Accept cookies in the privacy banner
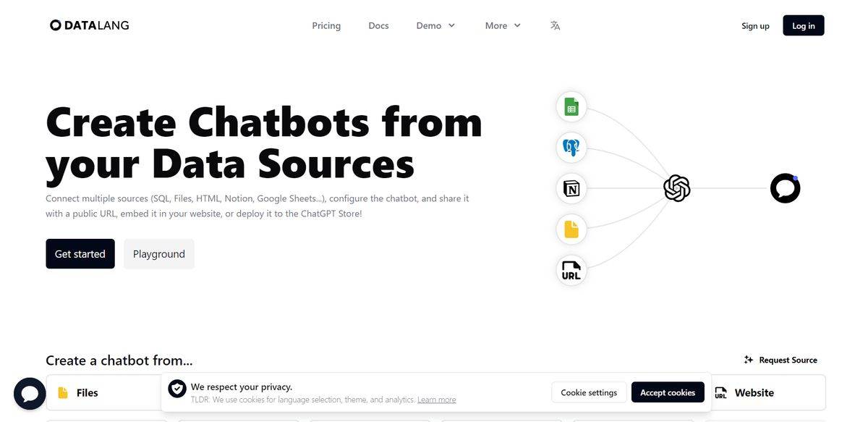The image size is (868, 422). point(667,392)
